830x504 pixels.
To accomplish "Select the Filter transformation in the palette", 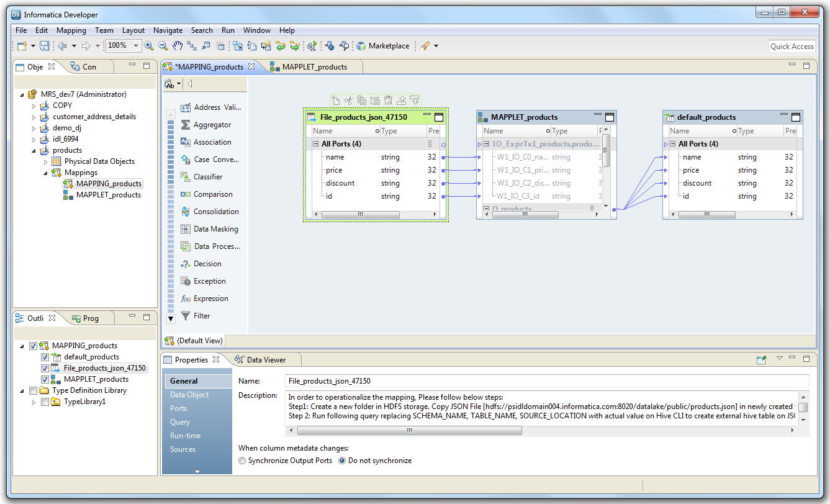I will pyautogui.click(x=196, y=316).
